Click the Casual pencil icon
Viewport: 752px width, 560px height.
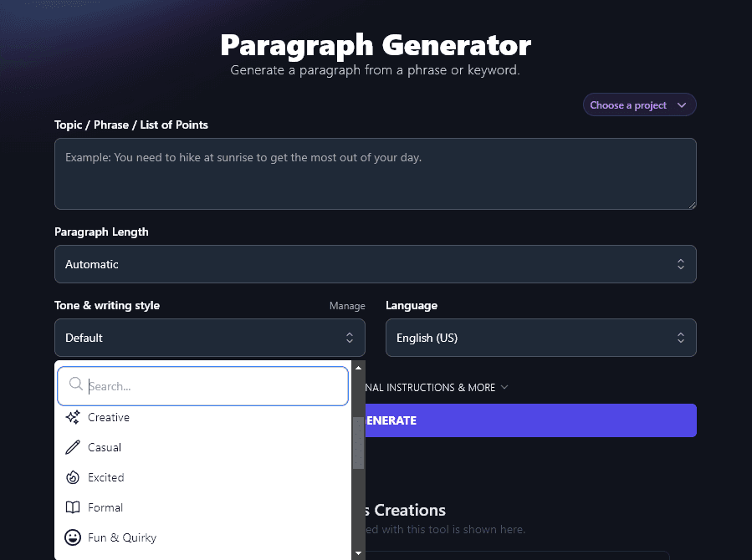pos(73,447)
